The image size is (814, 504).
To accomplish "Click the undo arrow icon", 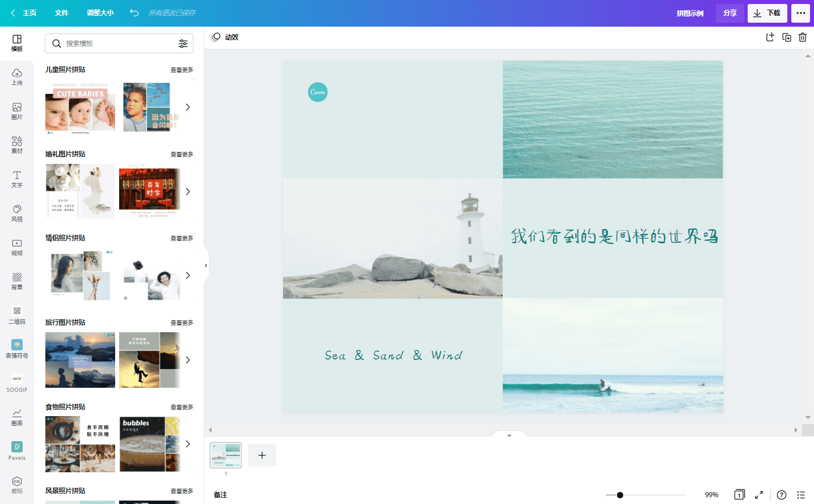I will click(134, 12).
